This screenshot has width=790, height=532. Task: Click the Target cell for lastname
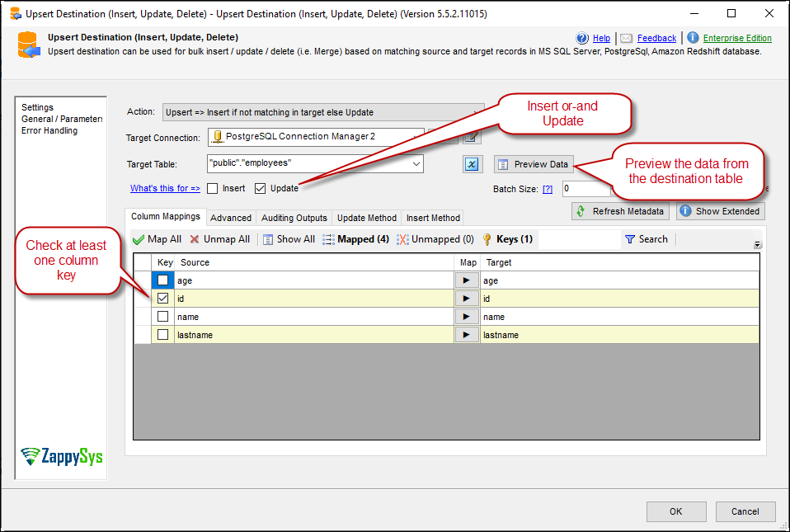tap(619, 335)
